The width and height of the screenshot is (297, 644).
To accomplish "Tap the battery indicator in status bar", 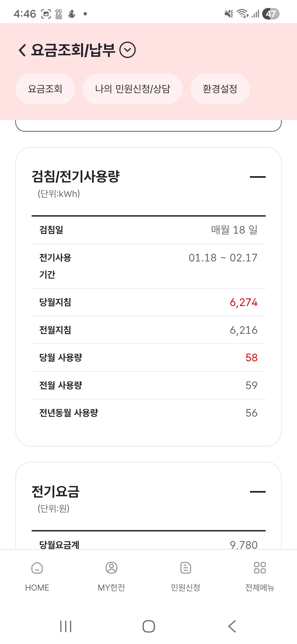I will click(271, 14).
